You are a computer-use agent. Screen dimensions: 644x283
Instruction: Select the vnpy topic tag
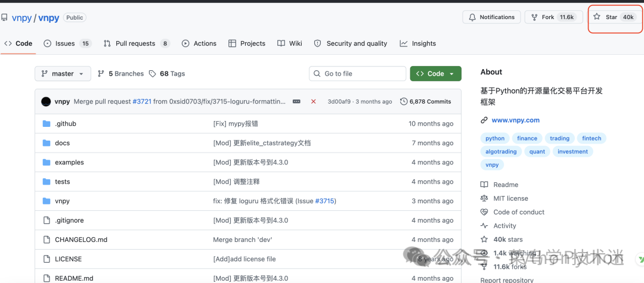point(492,165)
